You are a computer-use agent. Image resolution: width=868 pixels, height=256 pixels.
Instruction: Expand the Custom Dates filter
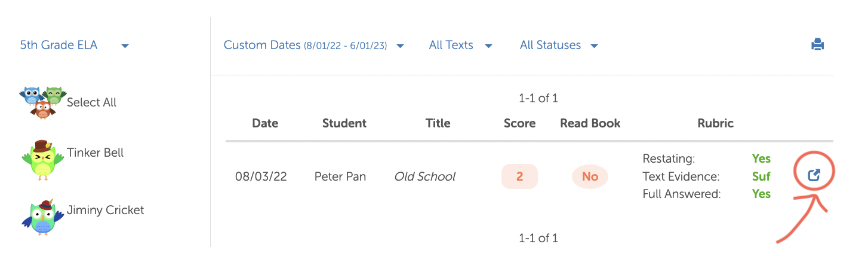click(314, 45)
